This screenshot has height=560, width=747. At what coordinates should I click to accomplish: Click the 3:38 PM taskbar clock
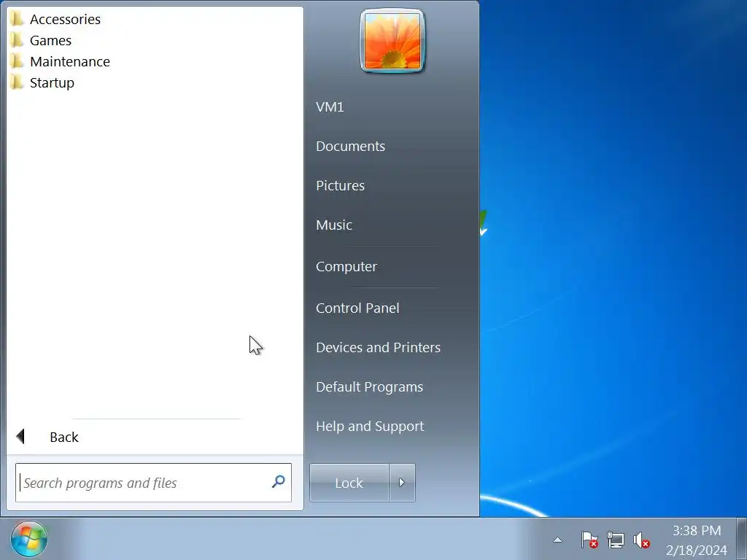click(697, 531)
